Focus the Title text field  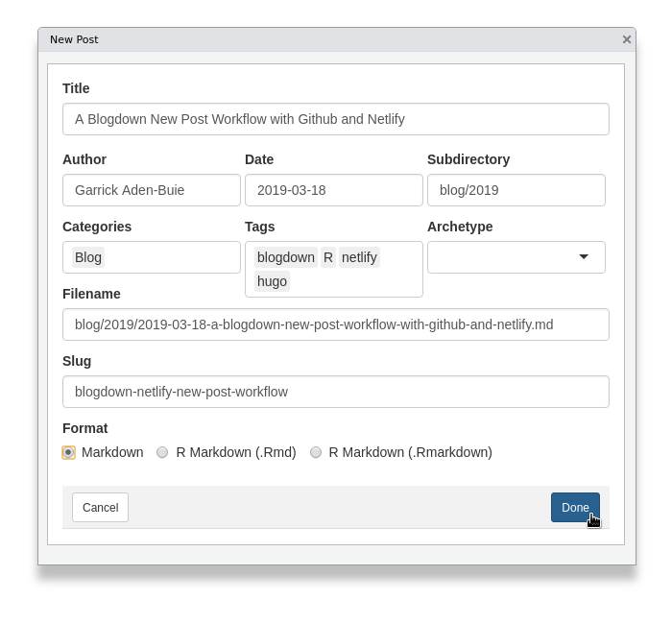tap(336, 119)
